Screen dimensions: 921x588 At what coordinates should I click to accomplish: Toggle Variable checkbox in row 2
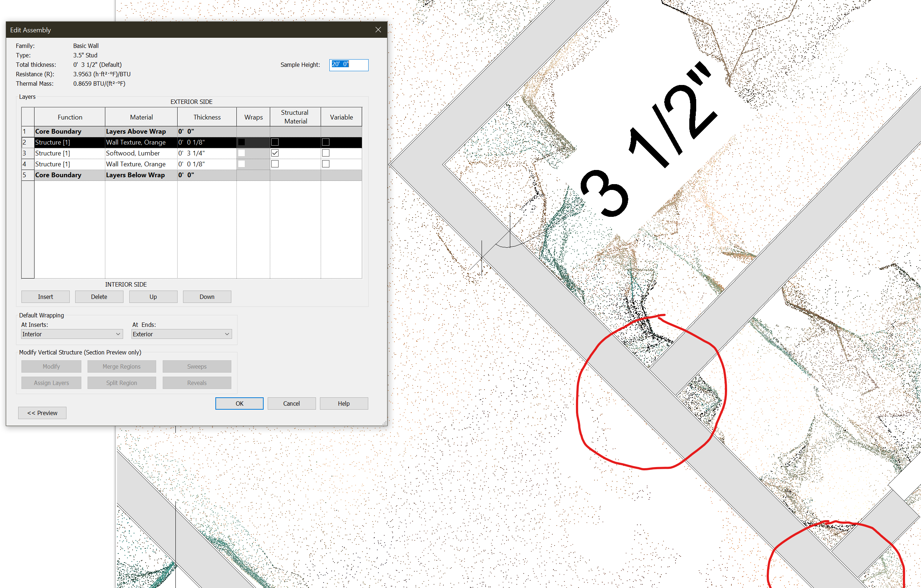point(325,142)
